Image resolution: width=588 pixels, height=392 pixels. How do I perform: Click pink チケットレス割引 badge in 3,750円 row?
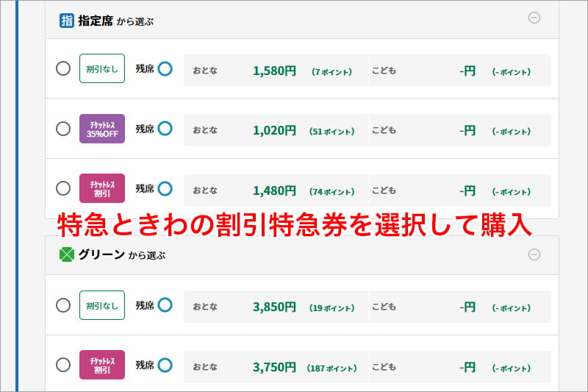[102, 365]
